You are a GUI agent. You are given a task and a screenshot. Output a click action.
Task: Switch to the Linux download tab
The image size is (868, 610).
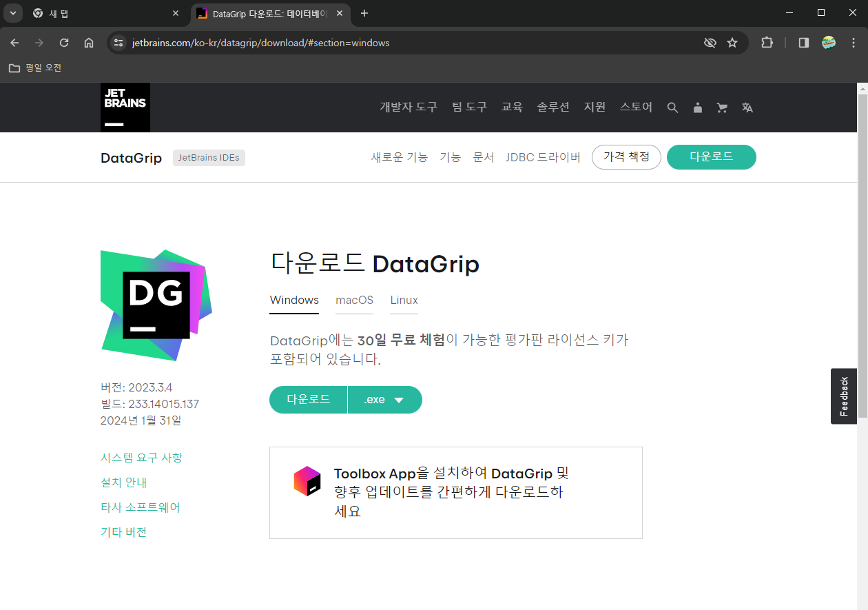click(x=404, y=301)
